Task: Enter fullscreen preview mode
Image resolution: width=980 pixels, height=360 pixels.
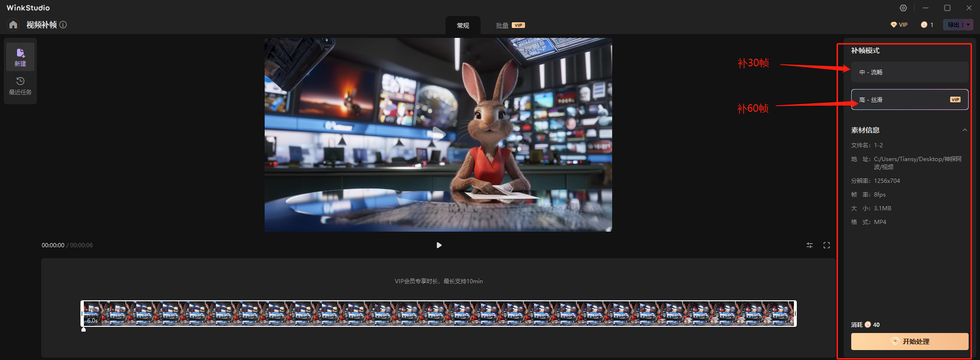Action: 827,245
